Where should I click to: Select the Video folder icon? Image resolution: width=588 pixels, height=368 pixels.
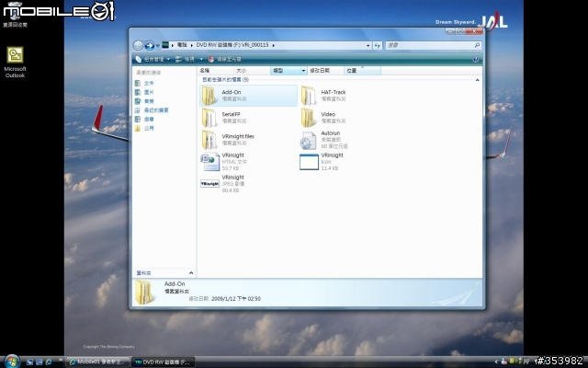(x=309, y=118)
